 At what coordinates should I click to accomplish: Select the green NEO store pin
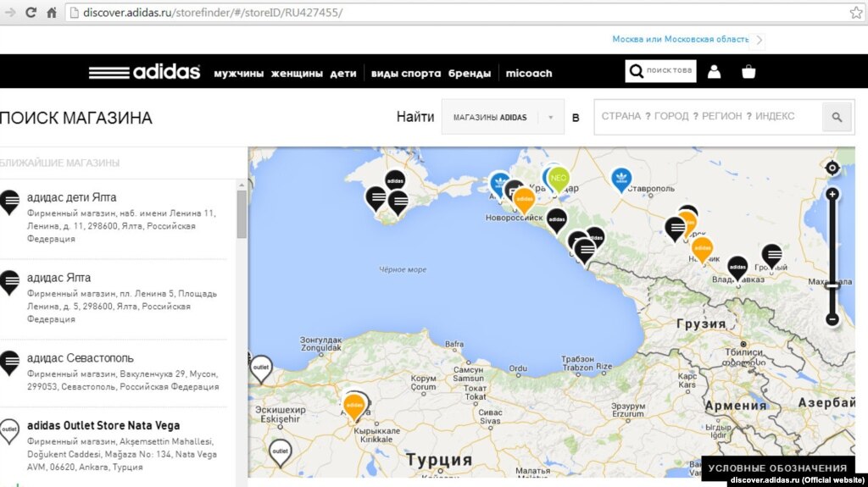point(559,180)
